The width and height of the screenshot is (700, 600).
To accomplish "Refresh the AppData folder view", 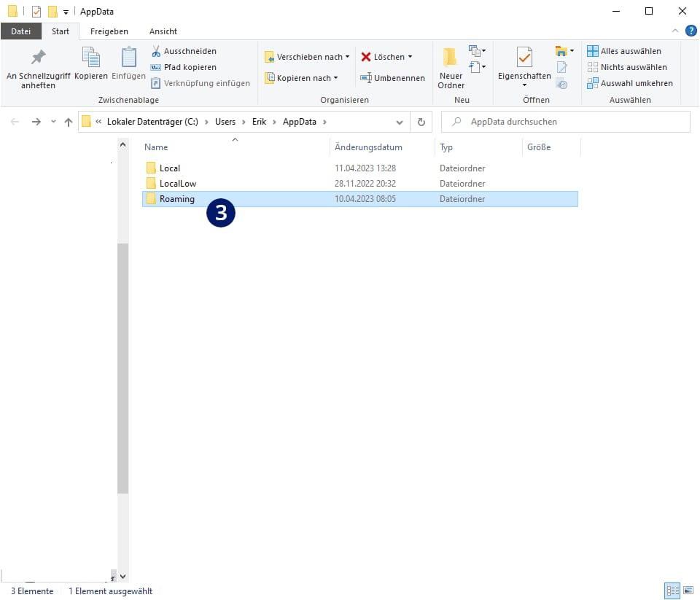I will click(x=421, y=122).
